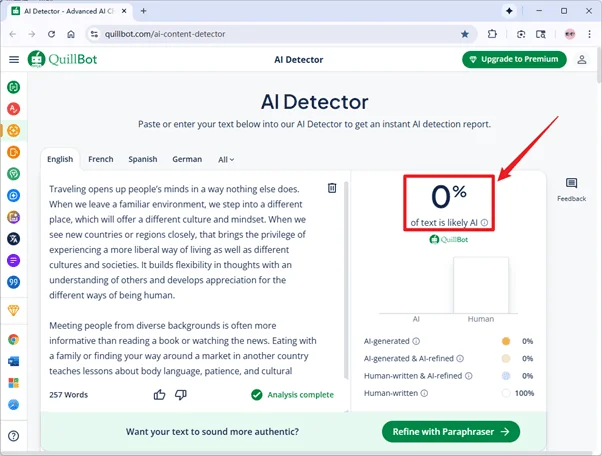Viewport: 602px width, 456px height.
Task: Click the Chrome profile avatar
Action: 570,34
